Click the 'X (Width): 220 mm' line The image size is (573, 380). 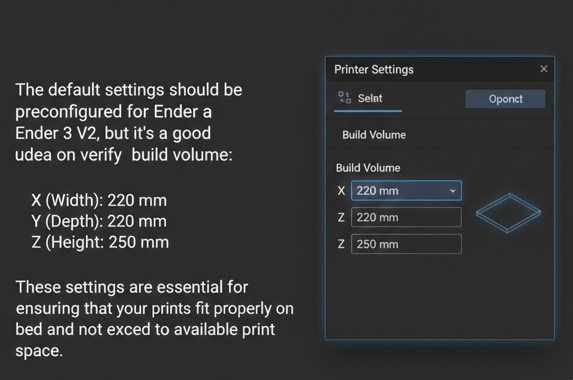(x=99, y=200)
